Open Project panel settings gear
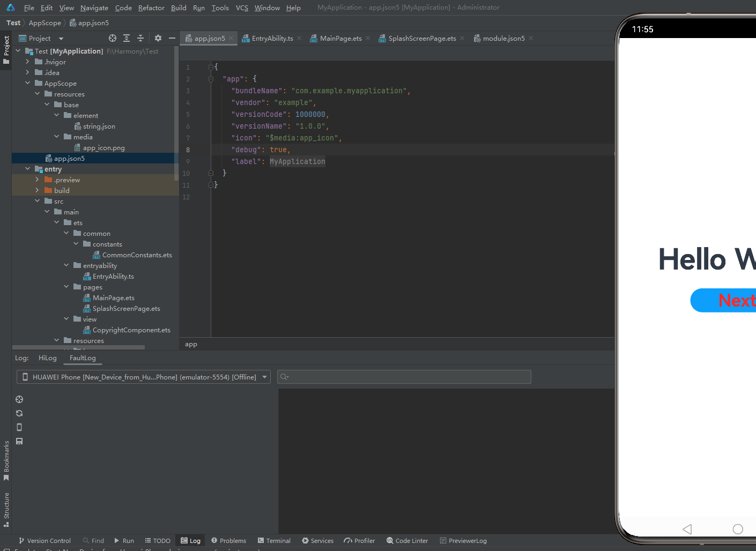This screenshot has height=551, width=756. 158,38
